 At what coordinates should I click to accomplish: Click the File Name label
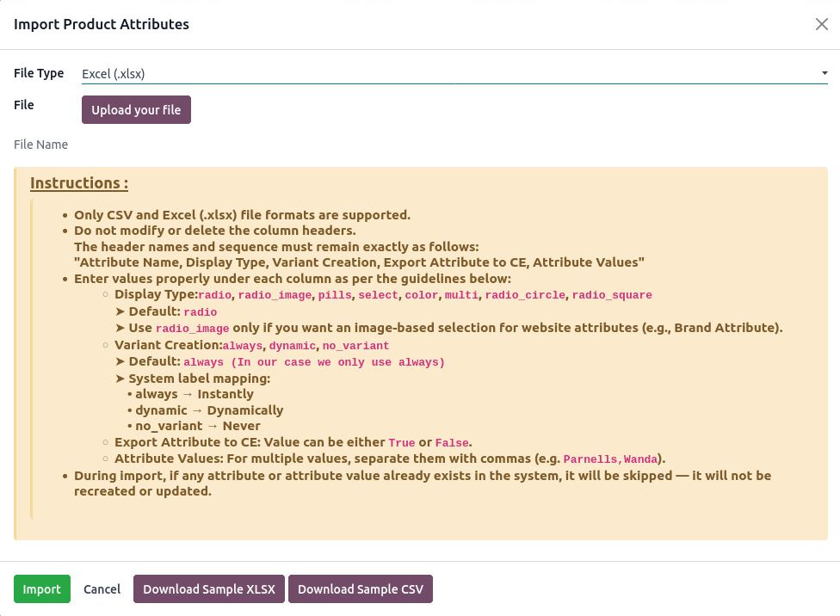pyautogui.click(x=40, y=145)
